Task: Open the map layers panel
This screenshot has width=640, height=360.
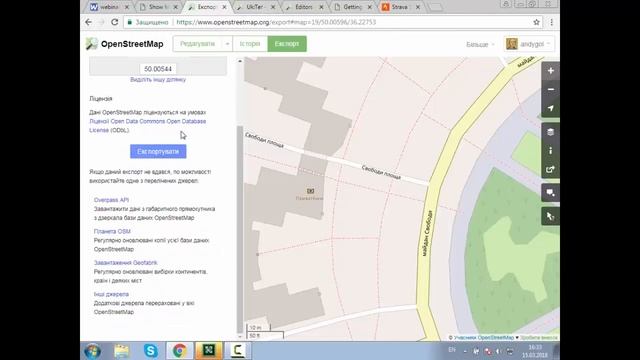Action: click(550, 132)
